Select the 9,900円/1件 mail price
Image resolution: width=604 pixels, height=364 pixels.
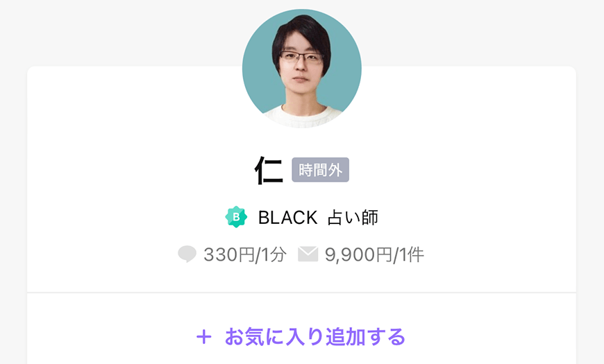click(374, 254)
